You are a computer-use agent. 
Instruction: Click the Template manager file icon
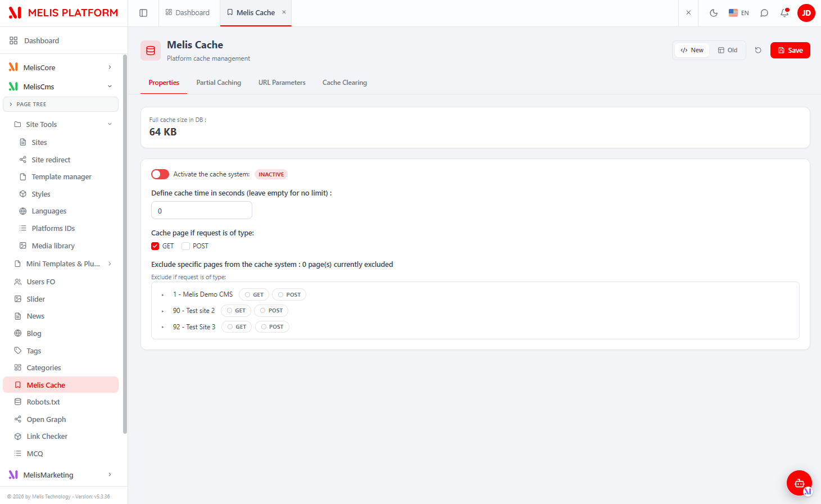point(23,176)
